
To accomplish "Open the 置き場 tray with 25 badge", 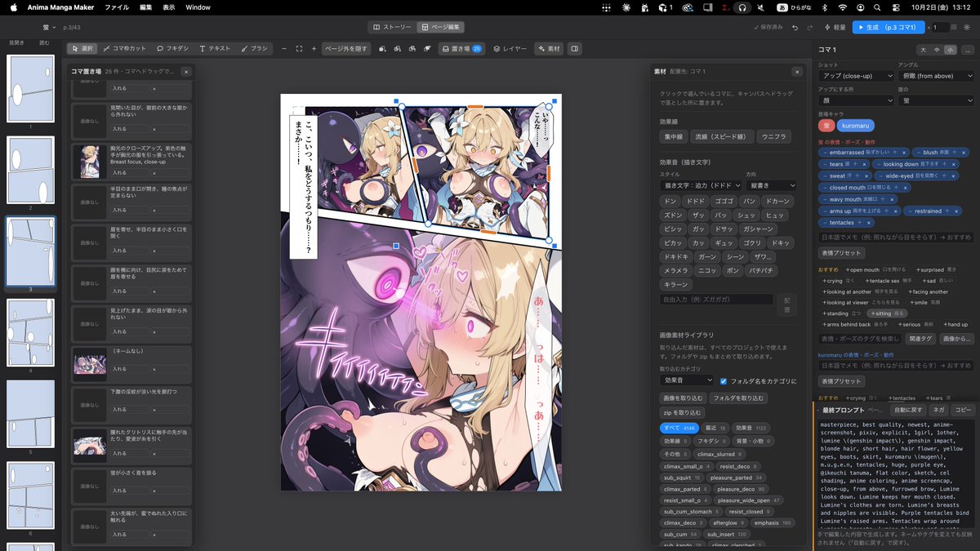I will (461, 48).
